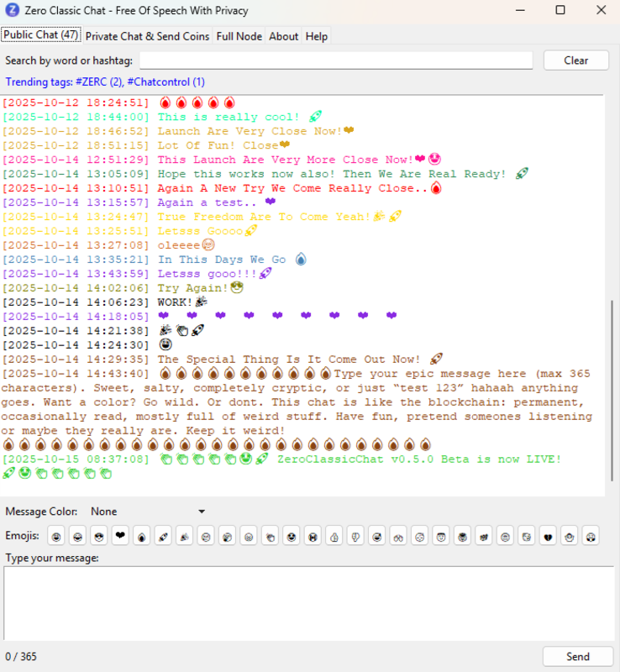This screenshot has width=620, height=672.
Task: Insert the fire emoji from the Emojis row
Action: click(142, 536)
